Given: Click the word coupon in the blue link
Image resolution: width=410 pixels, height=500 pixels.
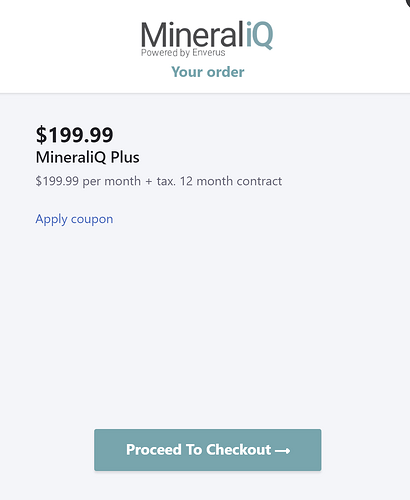Looking at the screenshot, I should [x=92, y=220].
